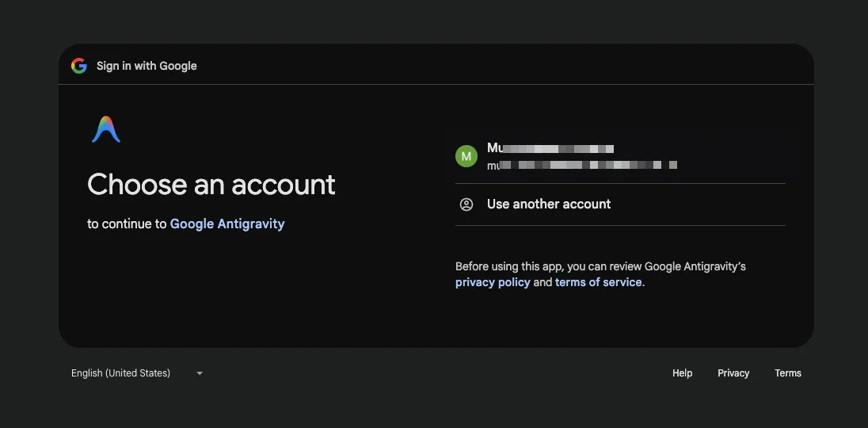Click the Sign in with Google header text
This screenshot has width=868, height=428.
pyautogui.click(x=147, y=66)
